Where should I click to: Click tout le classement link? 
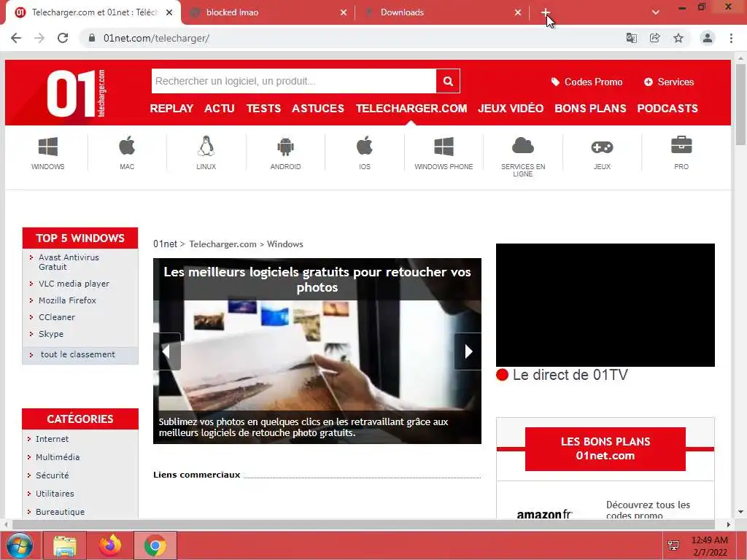[x=77, y=355]
